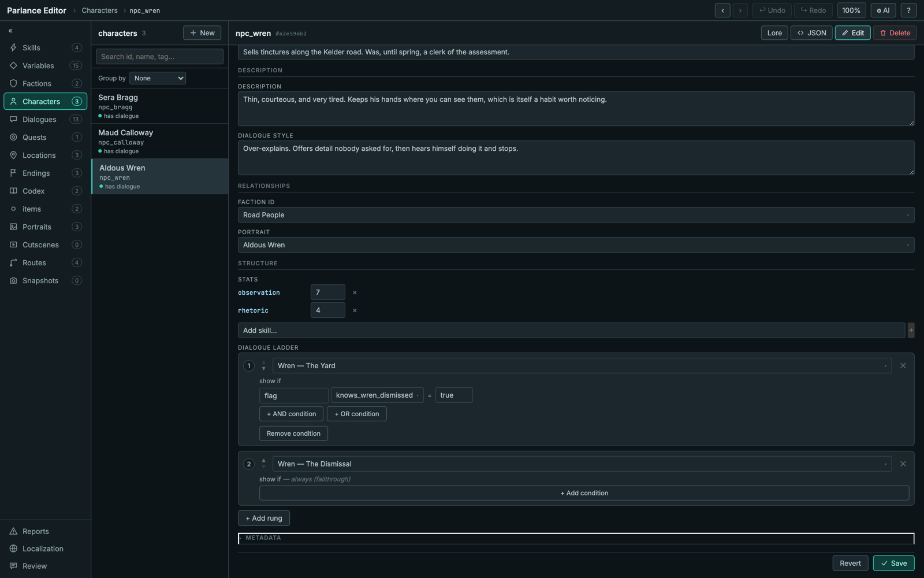Screen dimensions: 924x578
Task: Click the plus button beside Add skill
Action: tap(911, 331)
